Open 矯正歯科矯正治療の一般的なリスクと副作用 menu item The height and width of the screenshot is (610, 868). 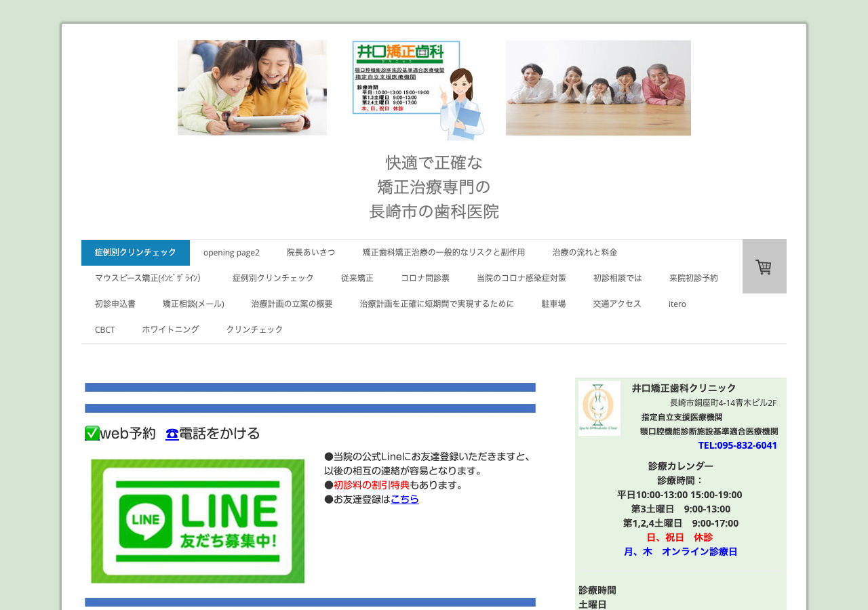tap(443, 252)
